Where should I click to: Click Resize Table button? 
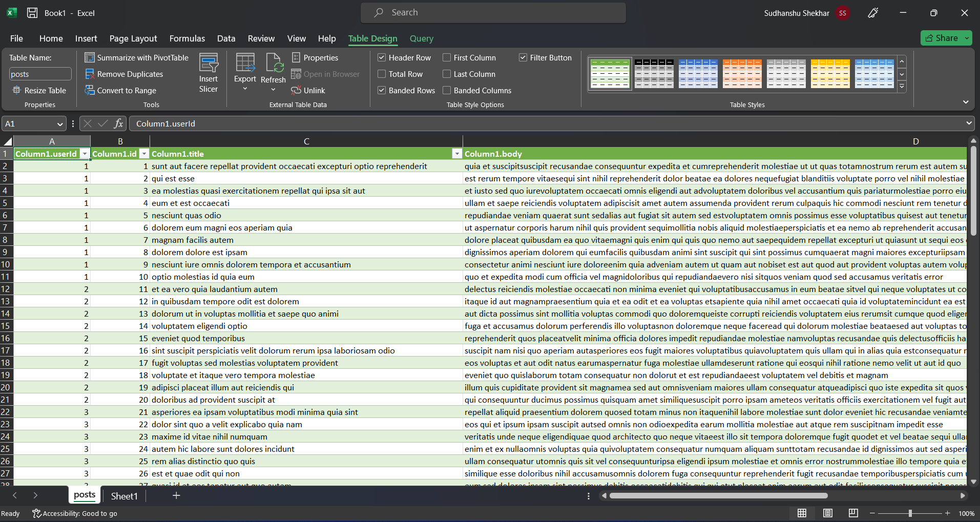point(40,91)
